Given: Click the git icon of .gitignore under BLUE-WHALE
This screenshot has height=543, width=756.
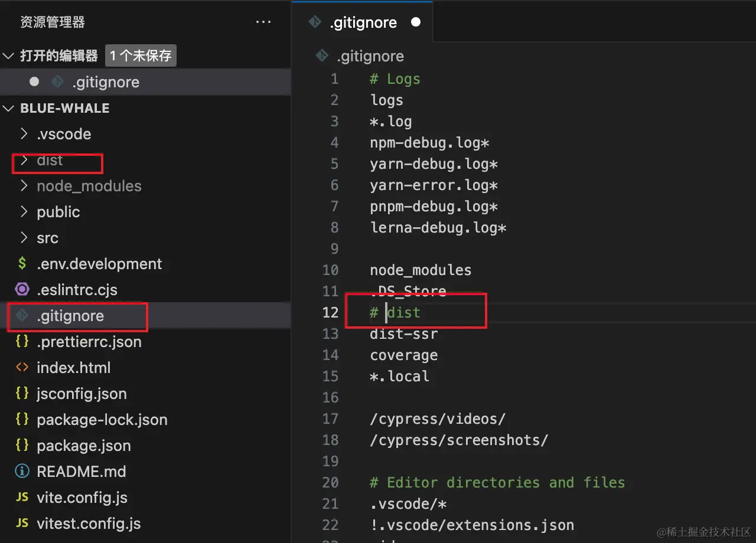Looking at the screenshot, I should pyautogui.click(x=22, y=316).
